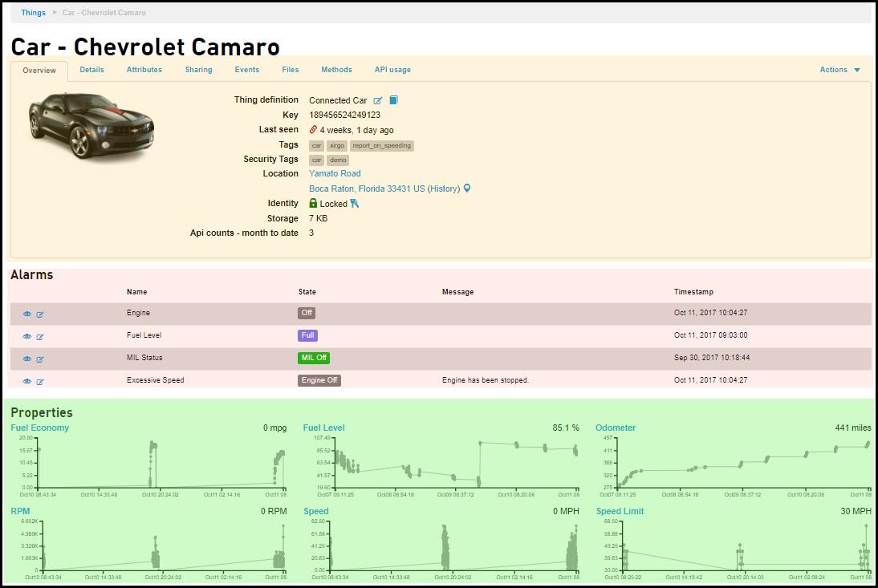This screenshot has height=588, width=878.
Task: Open the API usage tab
Action: 392,70
